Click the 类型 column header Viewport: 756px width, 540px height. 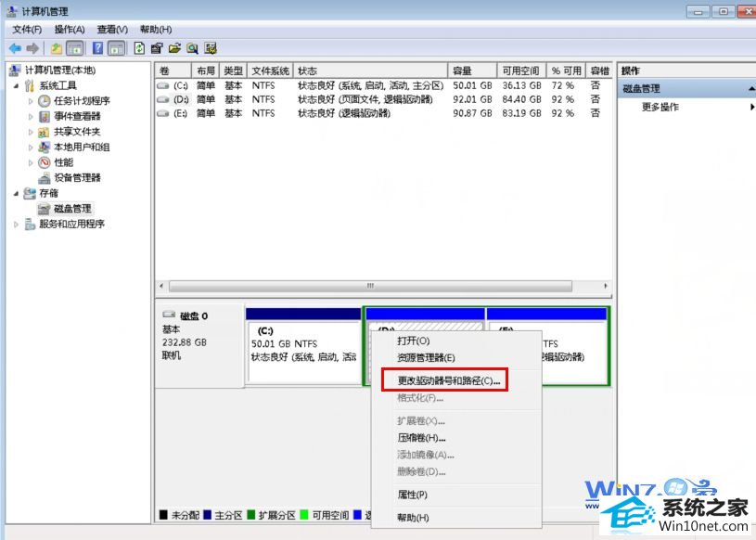[234, 71]
